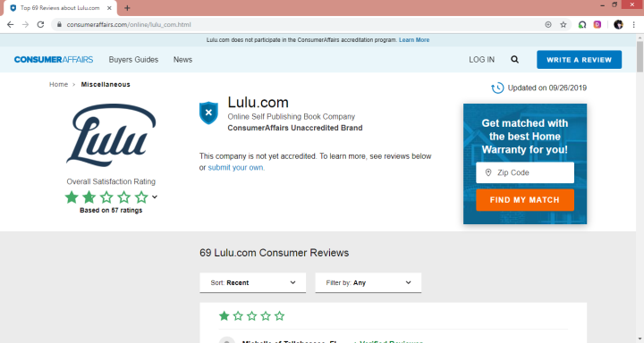Click the padlock icon in the address bar
The width and height of the screenshot is (644, 343).
59,25
